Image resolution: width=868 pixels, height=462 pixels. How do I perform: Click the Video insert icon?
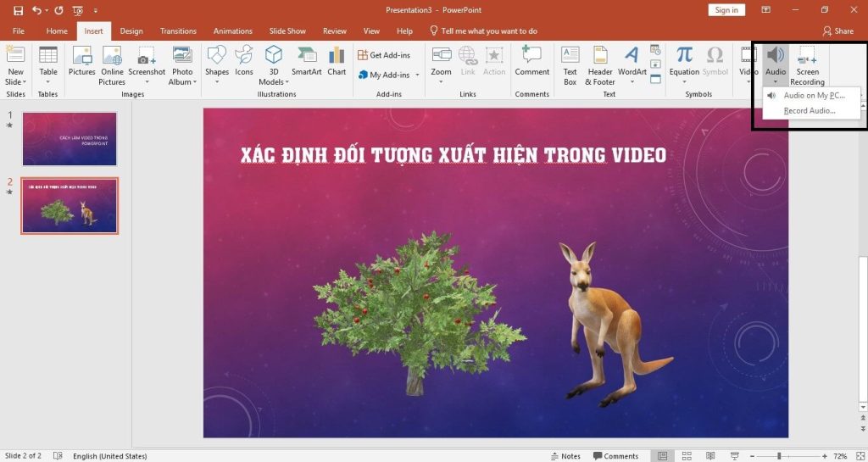click(x=748, y=55)
